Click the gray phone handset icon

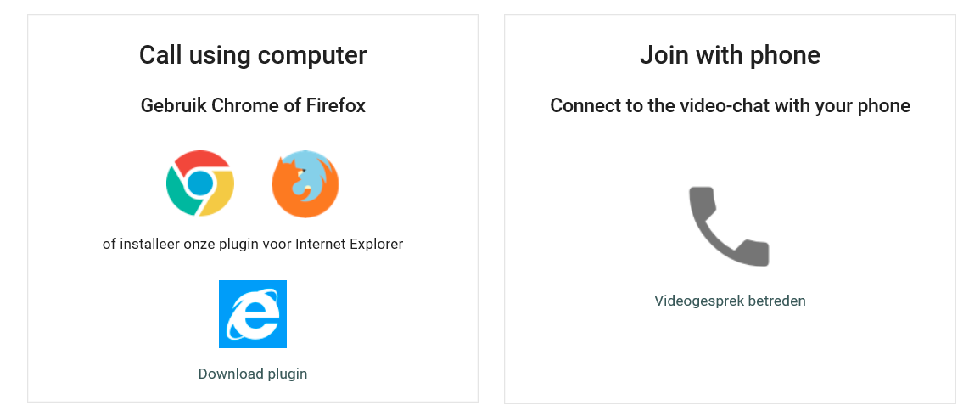[729, 227]
